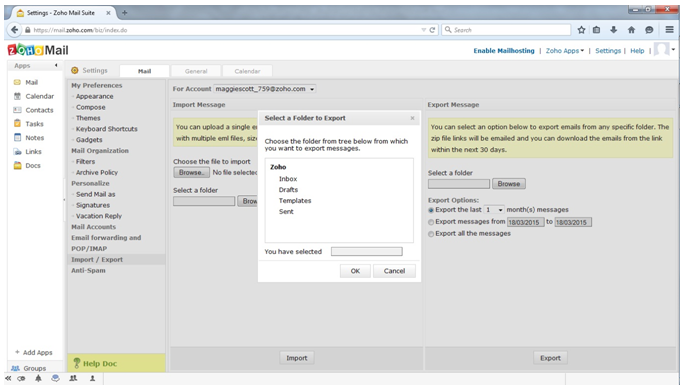The width and height of the screenshot is (685, 388).
Task: Open the Firefox hamburger menu
Action: [669, 30]
